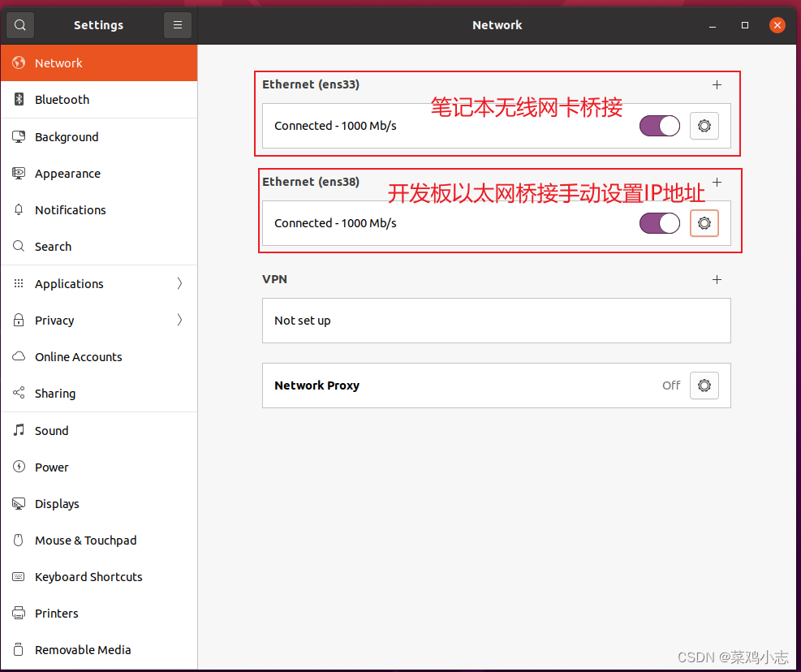The image size is (801, 672).
Task: Open Keyboard Shortcuts settings
Action: (99, 576)
